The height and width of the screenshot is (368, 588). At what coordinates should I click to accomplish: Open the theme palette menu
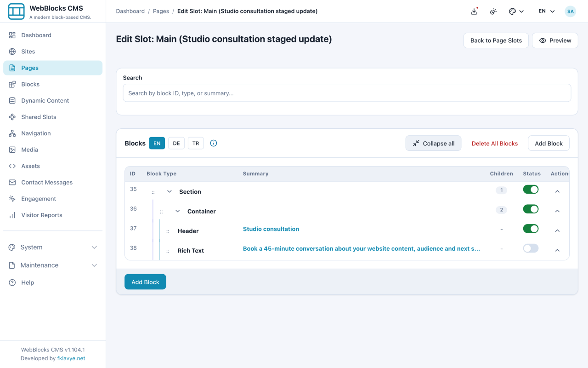[x=516, y=11]
